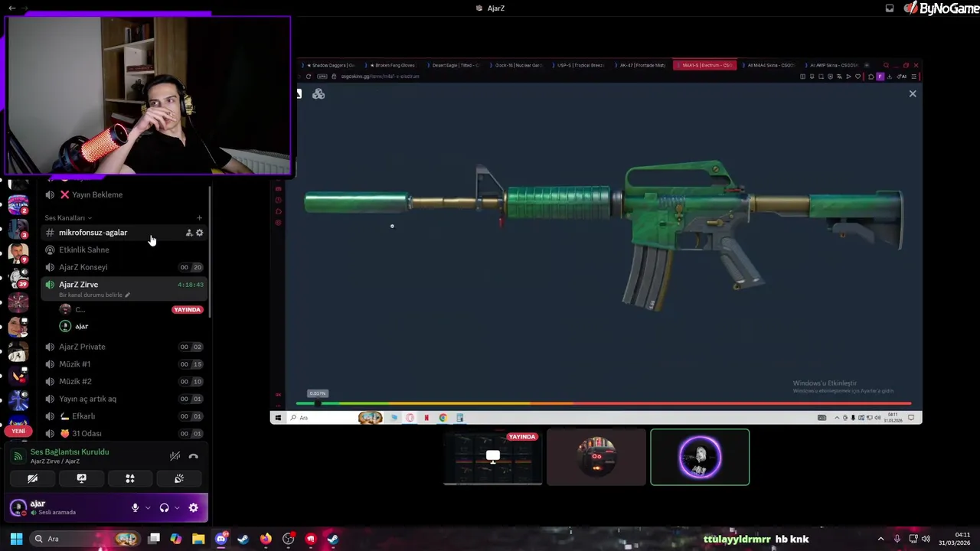Screen dimensions: 980x551
Task: Join the Efkarlı voice channel
Action: click(123, 416)
